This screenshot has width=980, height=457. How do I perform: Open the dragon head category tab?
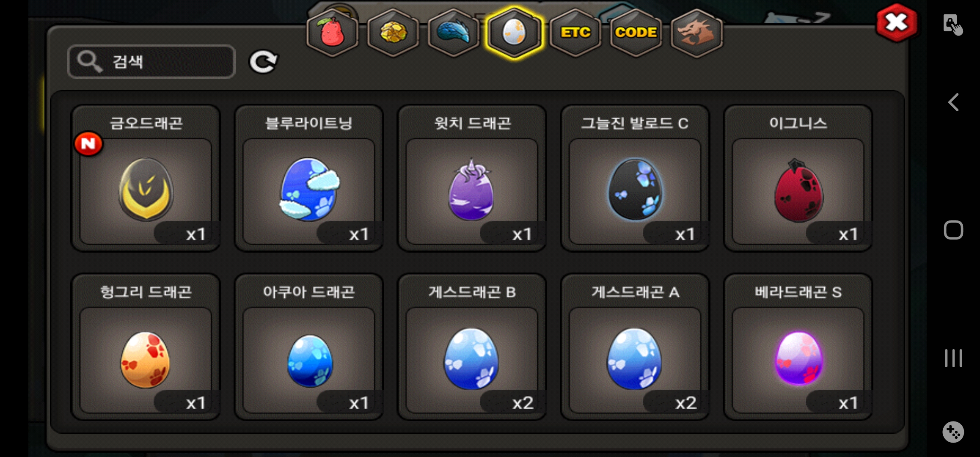(x=696, y=33)
